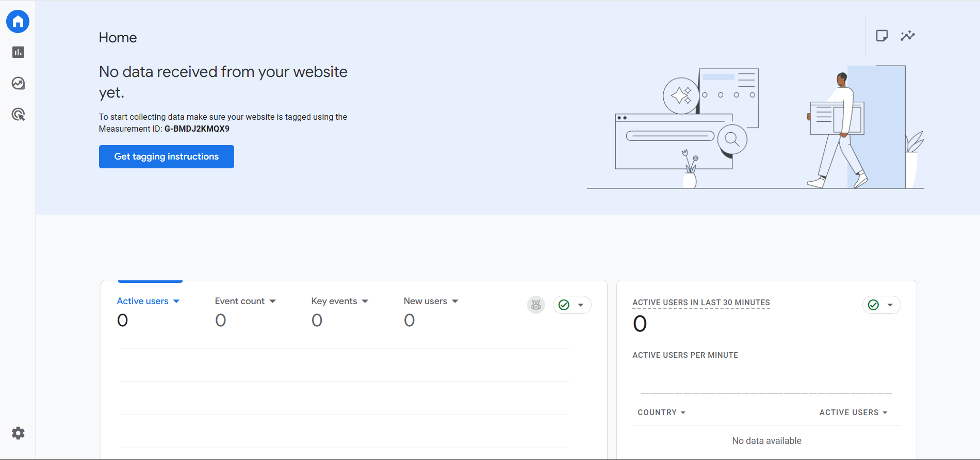Click Active Users in Last 30 Minutes heading
This screenshot has width=980, height=460.
click(701, 303)
